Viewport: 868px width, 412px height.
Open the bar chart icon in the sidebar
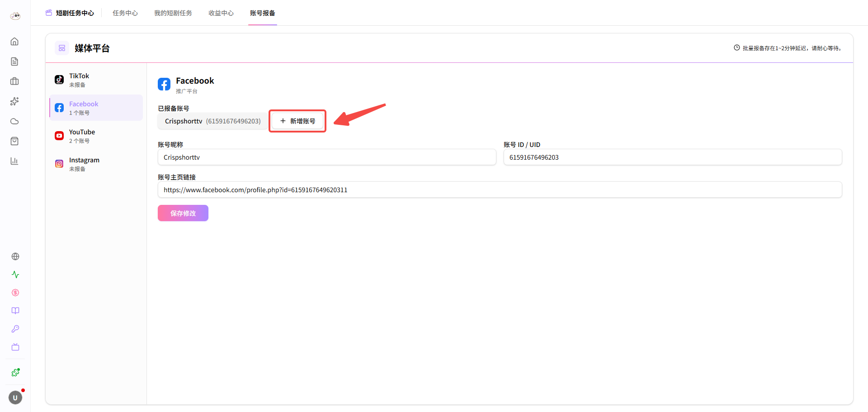pyautogui.click(x=14, y=161)
